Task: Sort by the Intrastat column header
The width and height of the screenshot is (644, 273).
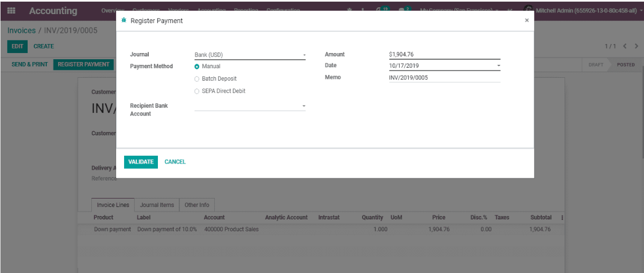Action: pyautogui.click(x=329, y=218)
